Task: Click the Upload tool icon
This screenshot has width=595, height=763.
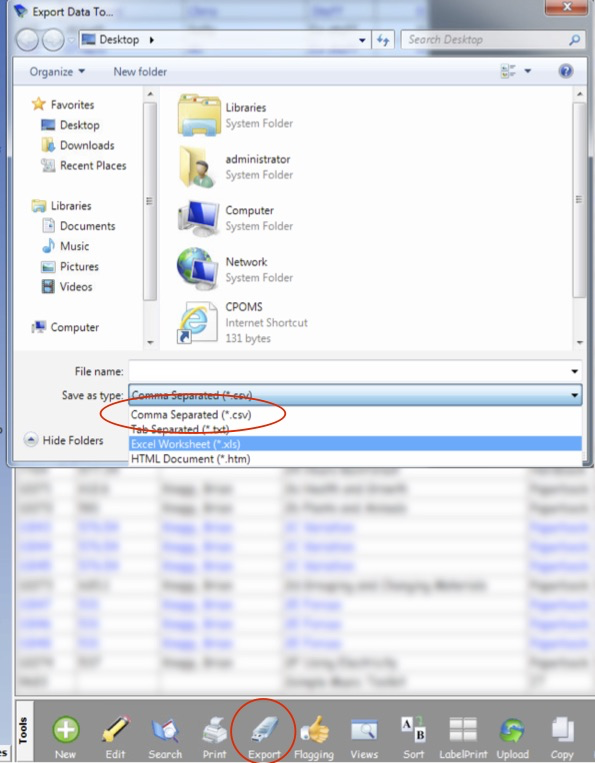Action: click(x=512, y=730)
